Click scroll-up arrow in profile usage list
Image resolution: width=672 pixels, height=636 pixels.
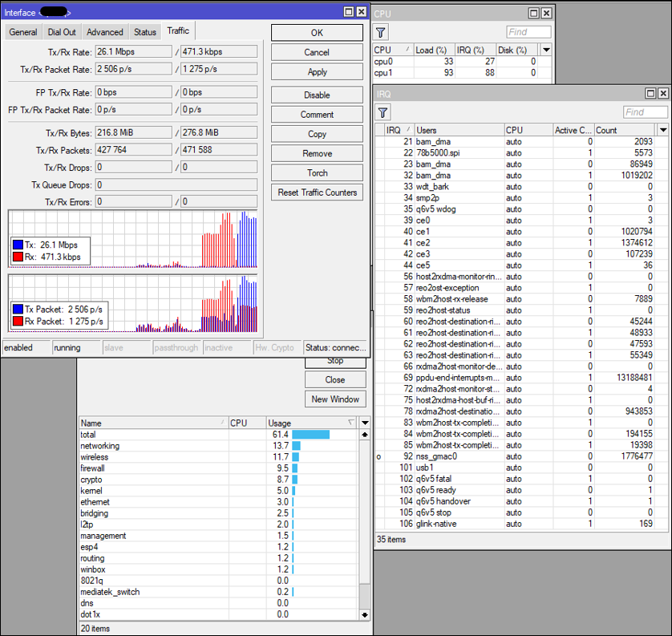point(365,435)
